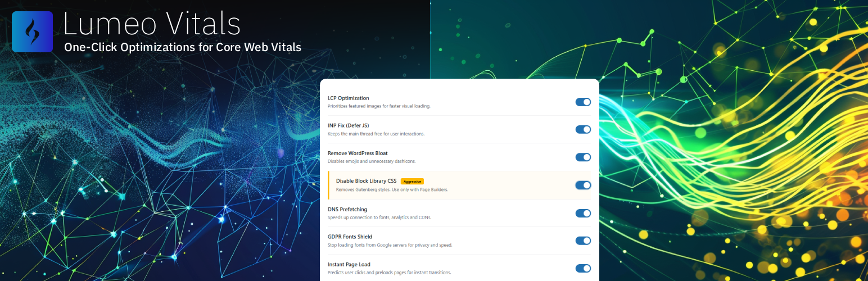868x281 pixels.
Task: Click 'Stop loading fonts from Google servers' text
Action: pyautogui.click(x=390, y=245)
